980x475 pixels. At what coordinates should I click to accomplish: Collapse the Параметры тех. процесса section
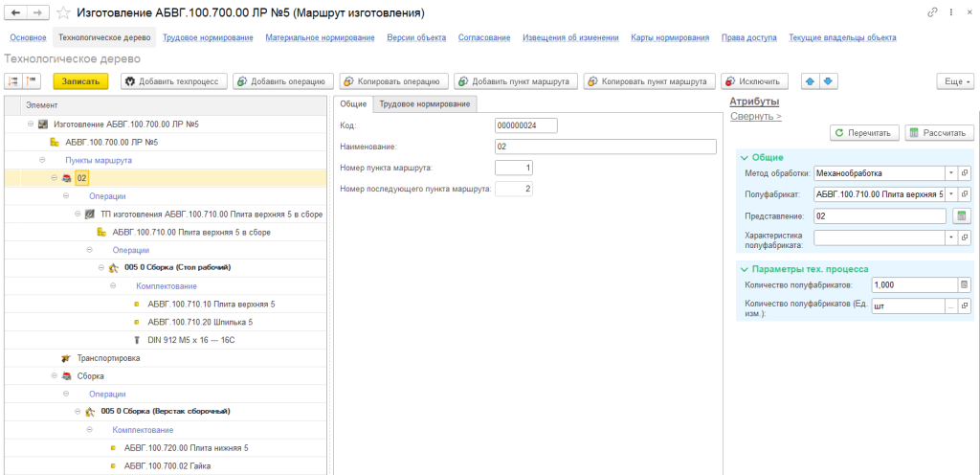coord(745,268)
